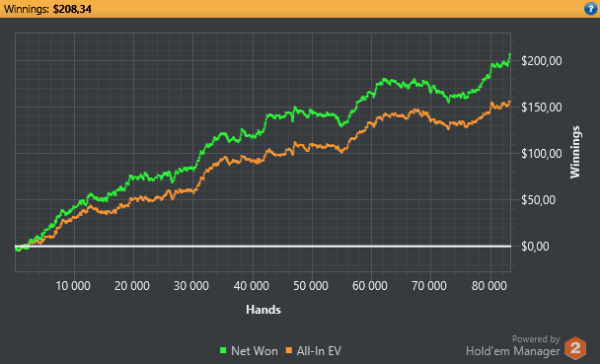Click the green line's final peak point

509,54
